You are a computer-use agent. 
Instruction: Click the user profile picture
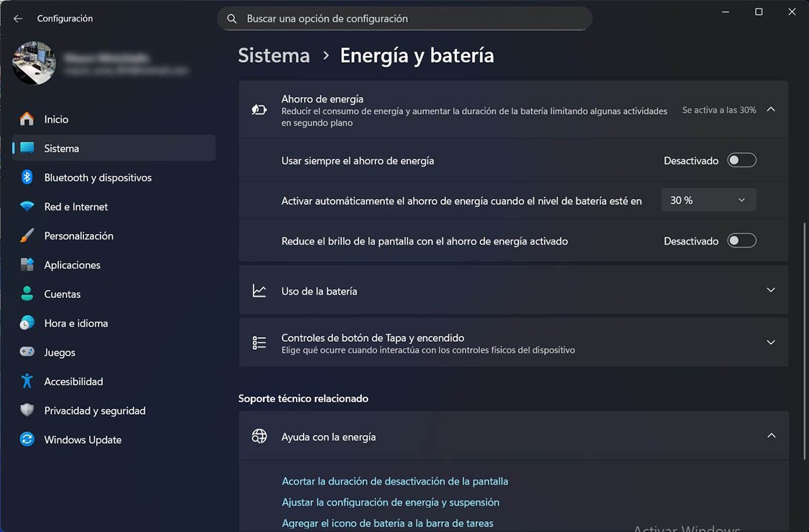34,63
